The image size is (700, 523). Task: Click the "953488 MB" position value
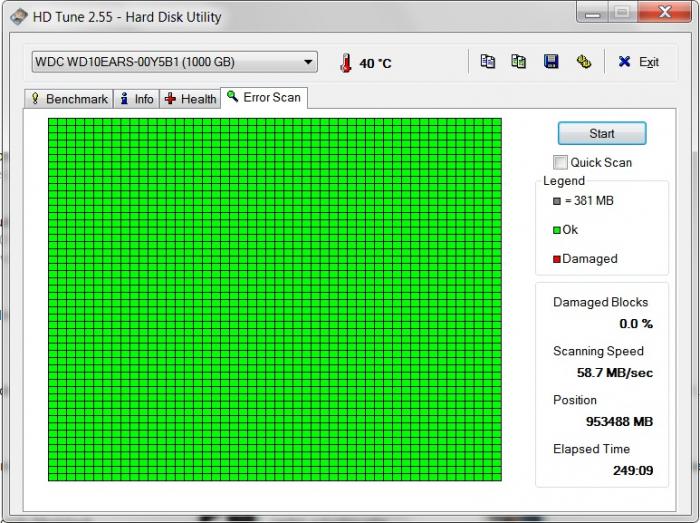coord(619,421)
